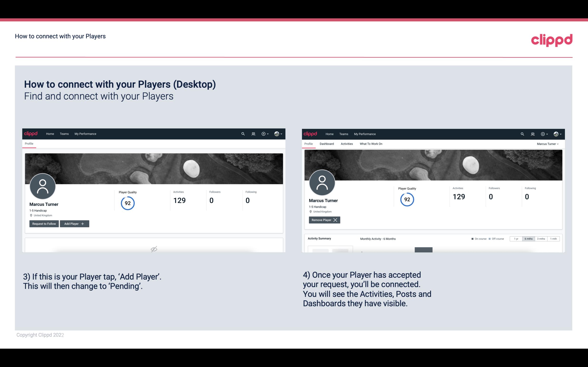Open the 'Dashboard' tab for Marcus Turner
Screen dimensions: 588x367
click(x=327, y=144)
